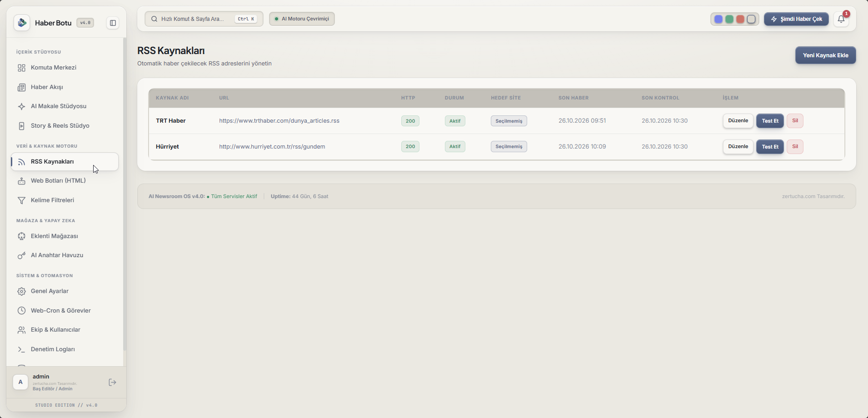Viewport: 868px width, 418px height.
Task: Click Test Et for TRT Haber
Action: tap(770, 121)
